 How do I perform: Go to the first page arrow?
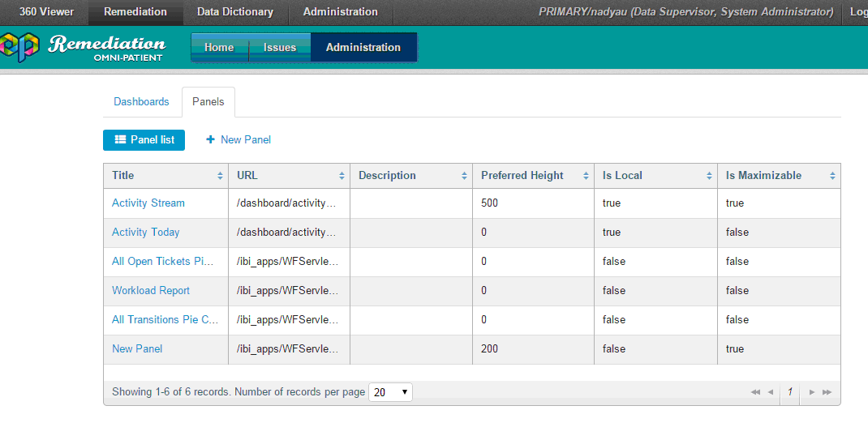click(x=754, y=392)
